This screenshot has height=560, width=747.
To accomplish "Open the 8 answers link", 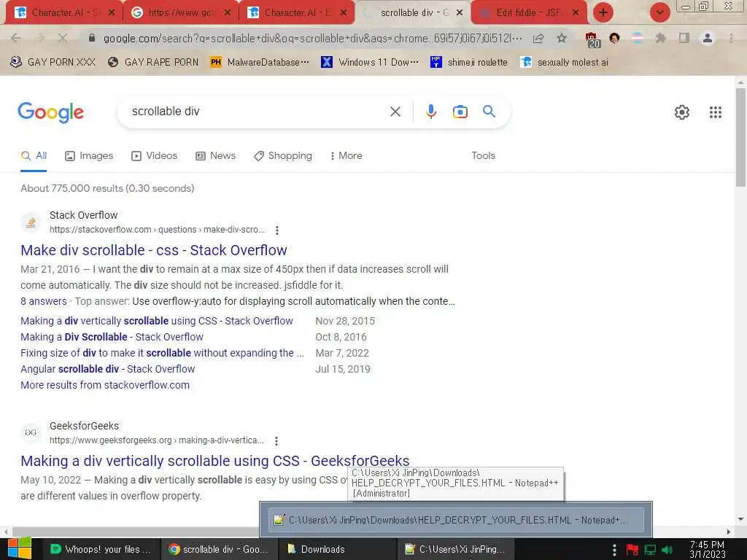I will pos(44,301).
